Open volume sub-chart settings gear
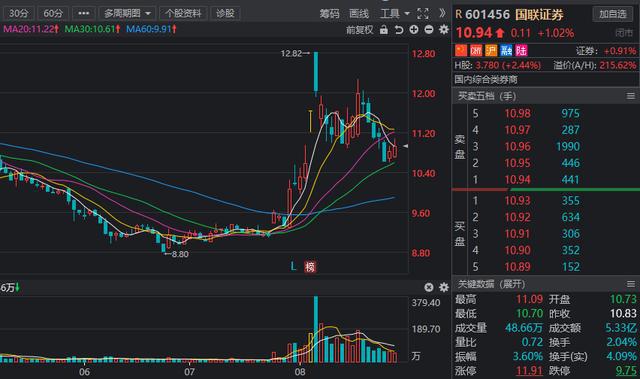 pyautogui.click(x=444, y=288)
